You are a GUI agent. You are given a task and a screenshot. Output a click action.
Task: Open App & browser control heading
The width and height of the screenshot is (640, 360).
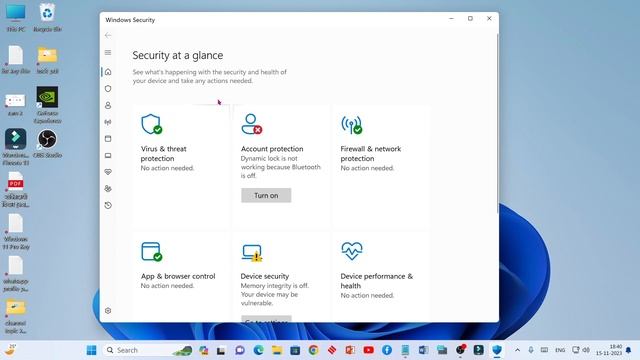pyautogui.click(x=178, y=276)
